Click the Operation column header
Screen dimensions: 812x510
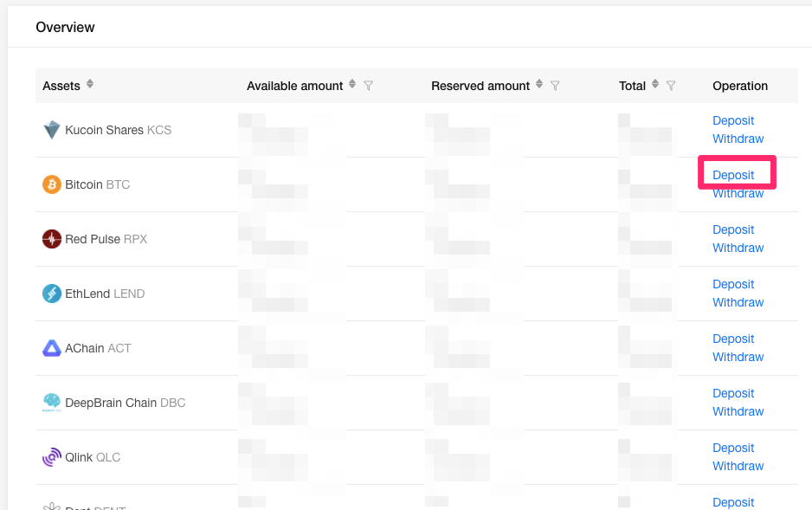740,86
